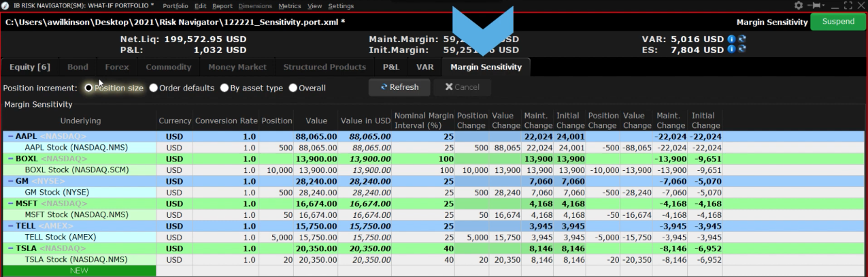Recalculate ES using its refresh icon

(741, 50)
